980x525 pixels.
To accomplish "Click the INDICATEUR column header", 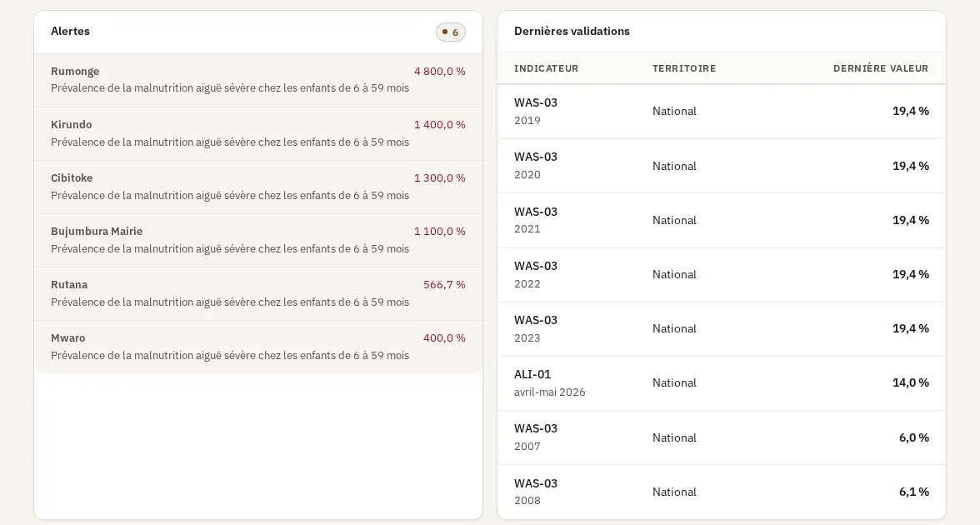I will tap(547, 68).
